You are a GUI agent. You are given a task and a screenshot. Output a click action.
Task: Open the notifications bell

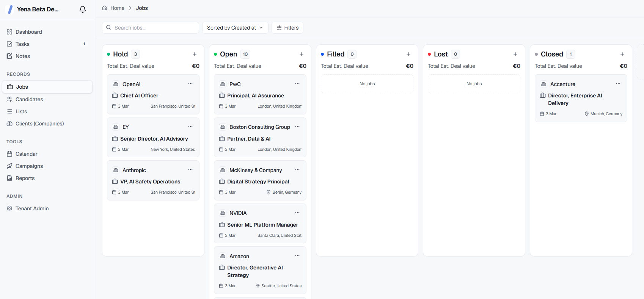(x=83, y=9)
